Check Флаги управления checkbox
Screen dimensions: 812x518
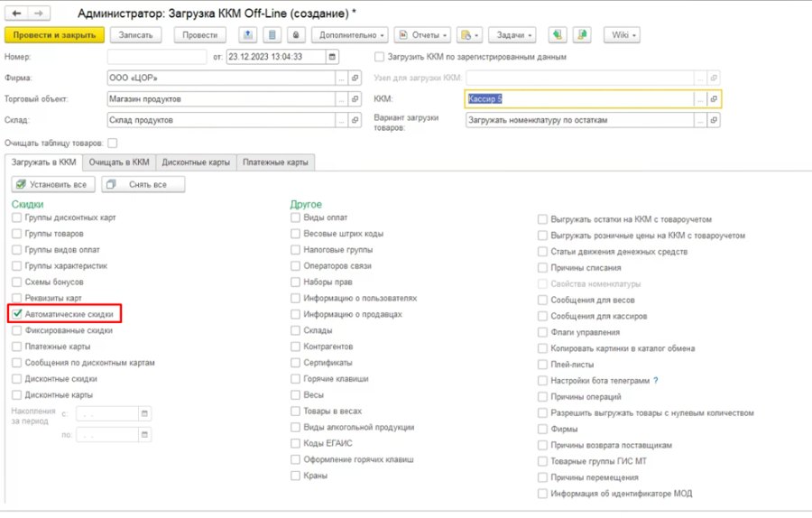click(542, 332)
